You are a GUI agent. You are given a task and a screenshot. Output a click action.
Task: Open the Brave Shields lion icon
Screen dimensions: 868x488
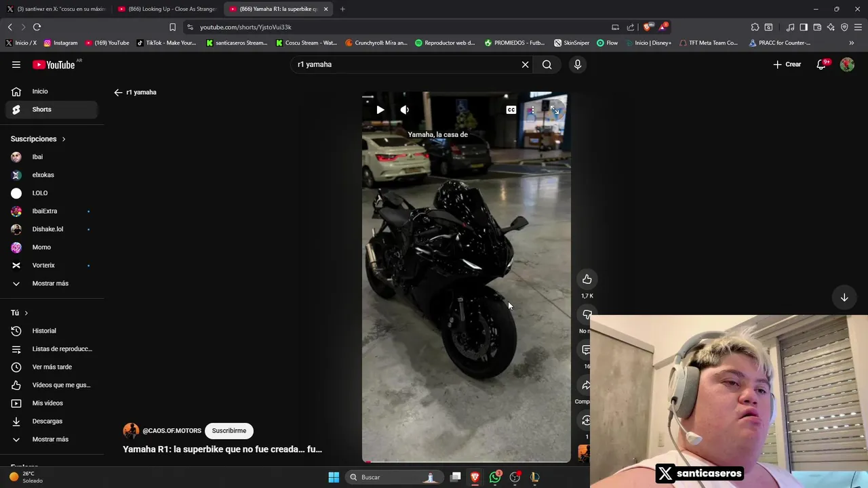pyautogui.click(x=648, y=27)
